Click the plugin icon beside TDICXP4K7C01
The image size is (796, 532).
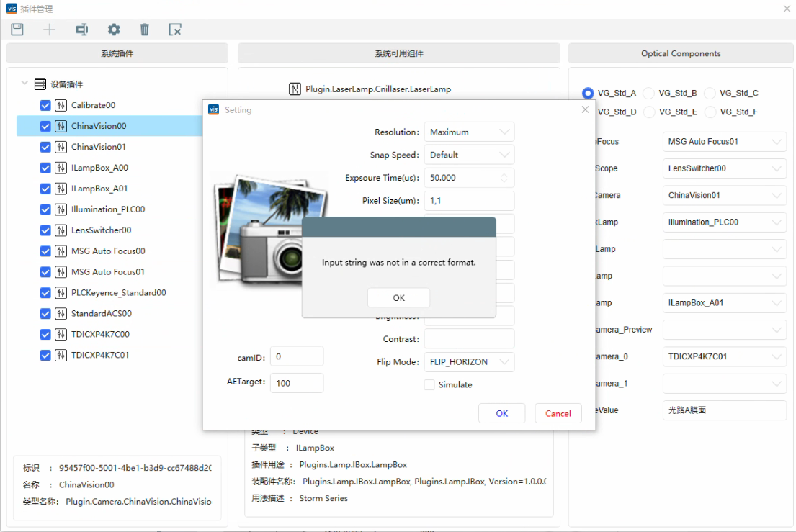point(61,355)
